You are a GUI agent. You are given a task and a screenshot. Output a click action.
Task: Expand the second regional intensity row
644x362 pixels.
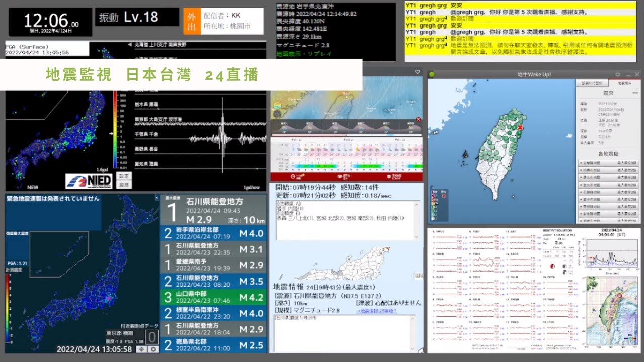[x=608, y=170]
